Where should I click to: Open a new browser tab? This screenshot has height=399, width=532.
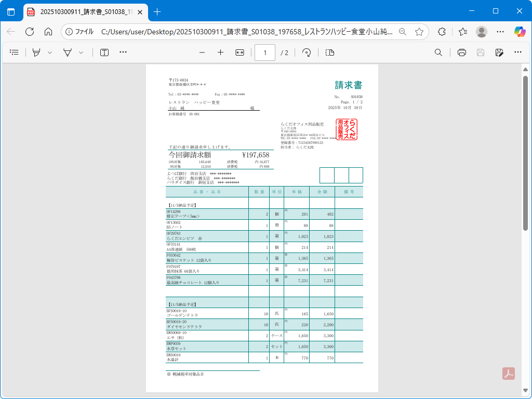pos(157,11)
